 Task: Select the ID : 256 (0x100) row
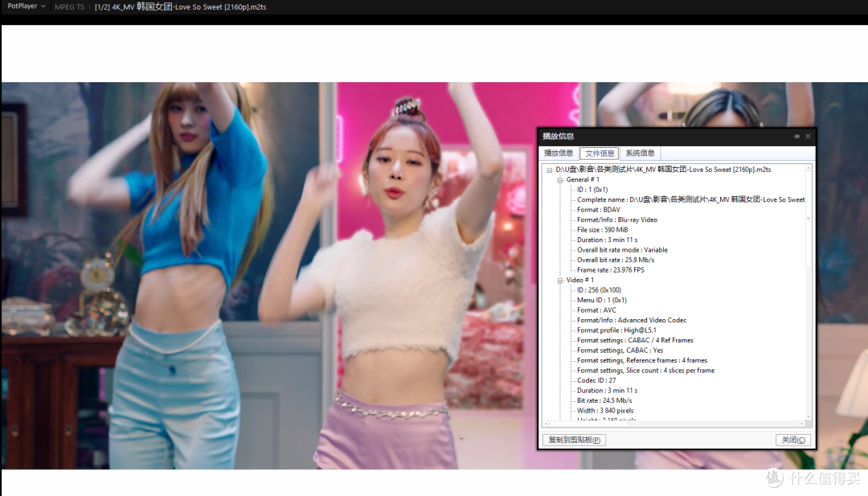[x=599, y=290]
